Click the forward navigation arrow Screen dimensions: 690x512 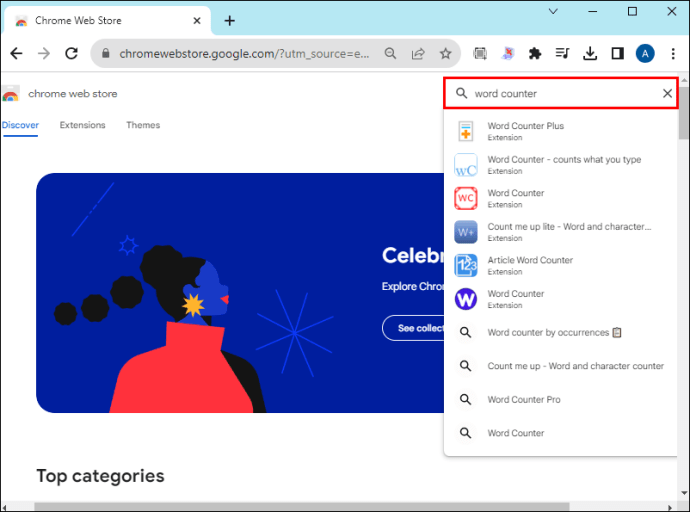(44, 54)
